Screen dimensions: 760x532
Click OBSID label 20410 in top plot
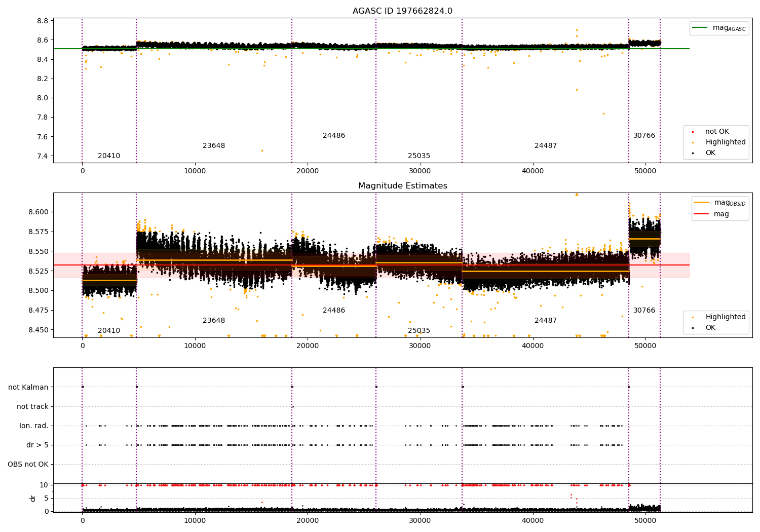pos(109,156)
